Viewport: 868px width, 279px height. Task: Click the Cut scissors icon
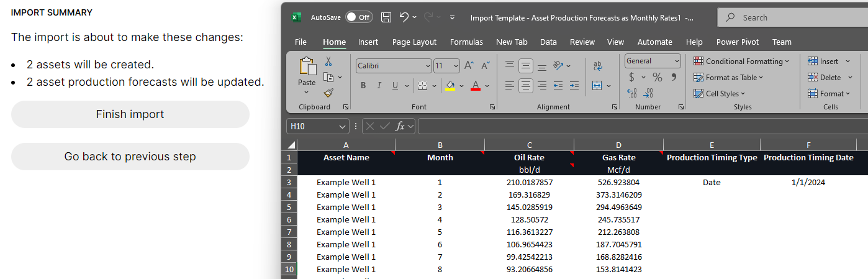click(x=328, y=62)
